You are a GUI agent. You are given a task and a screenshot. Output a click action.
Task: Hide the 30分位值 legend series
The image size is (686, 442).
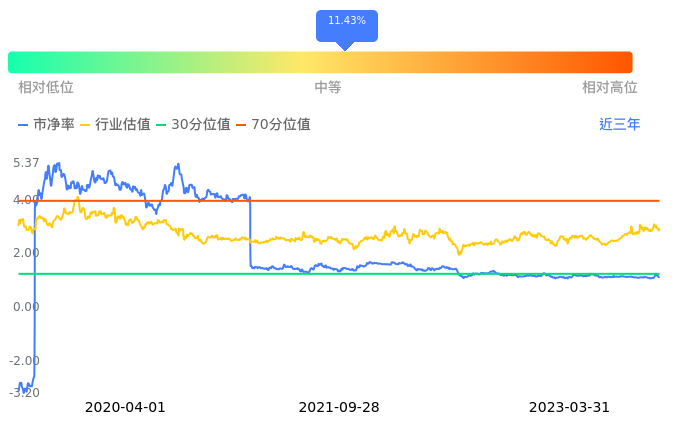coord(193,125)
